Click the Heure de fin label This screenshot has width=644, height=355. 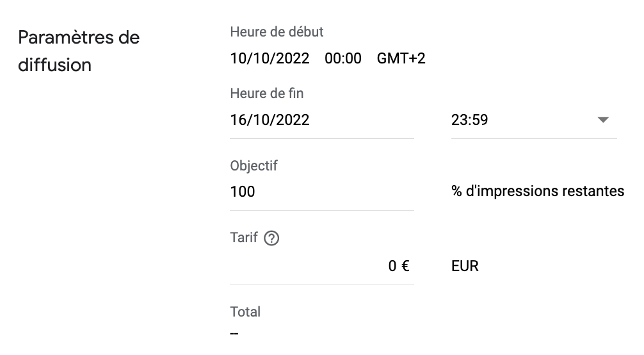pos(266,94)
